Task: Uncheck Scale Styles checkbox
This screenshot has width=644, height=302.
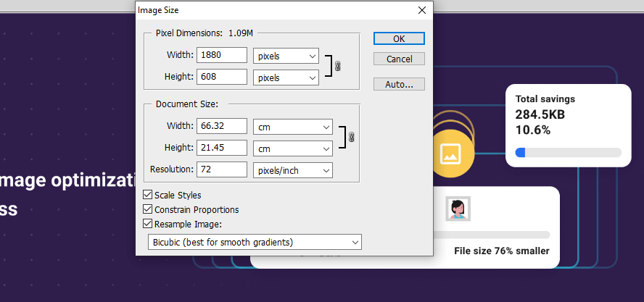Action: tap(147, 195)
